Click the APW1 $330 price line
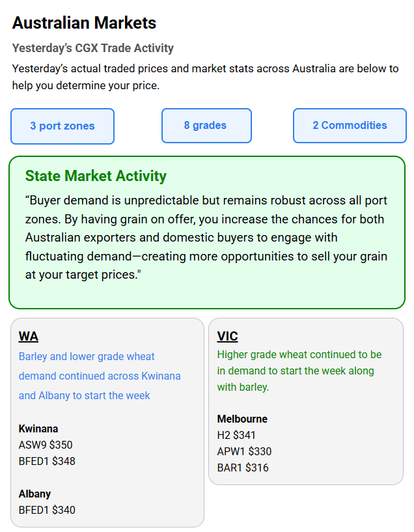The image size is (414, 532). point(244,451)
